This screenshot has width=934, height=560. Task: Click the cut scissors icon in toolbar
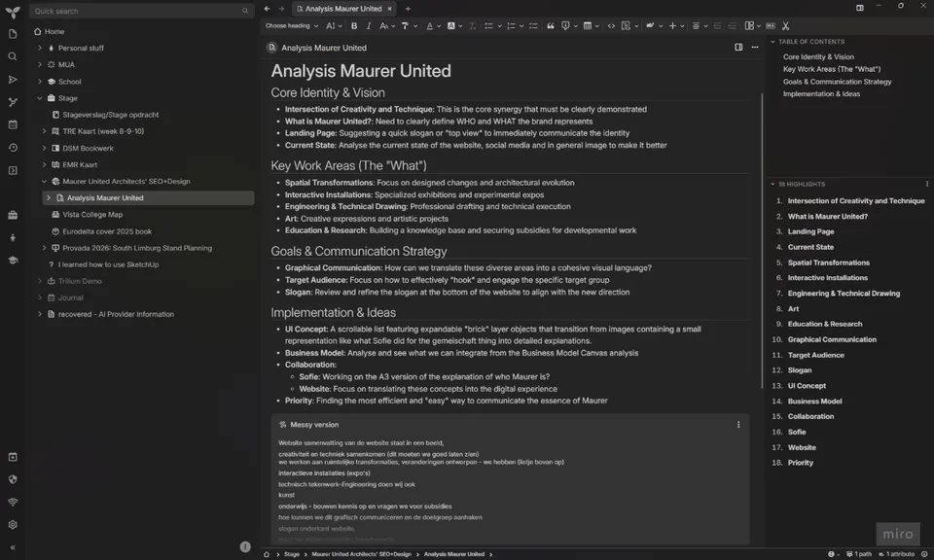click(x=786, y=26)
